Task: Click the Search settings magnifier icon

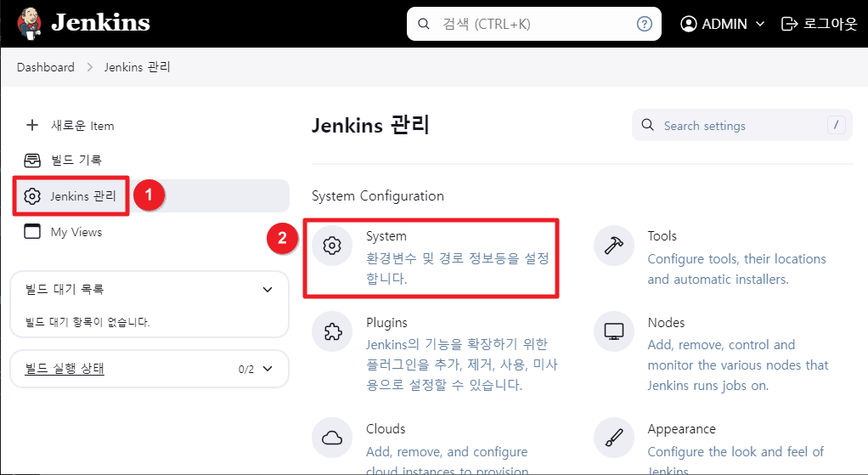Action: 648,125
